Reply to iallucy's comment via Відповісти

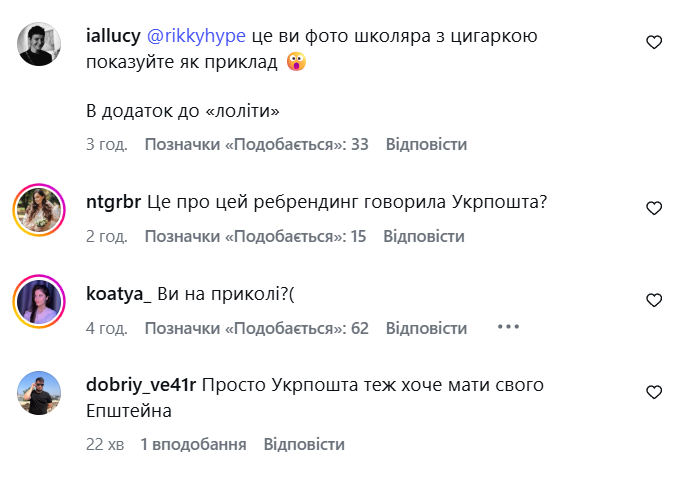click(426, 144)
